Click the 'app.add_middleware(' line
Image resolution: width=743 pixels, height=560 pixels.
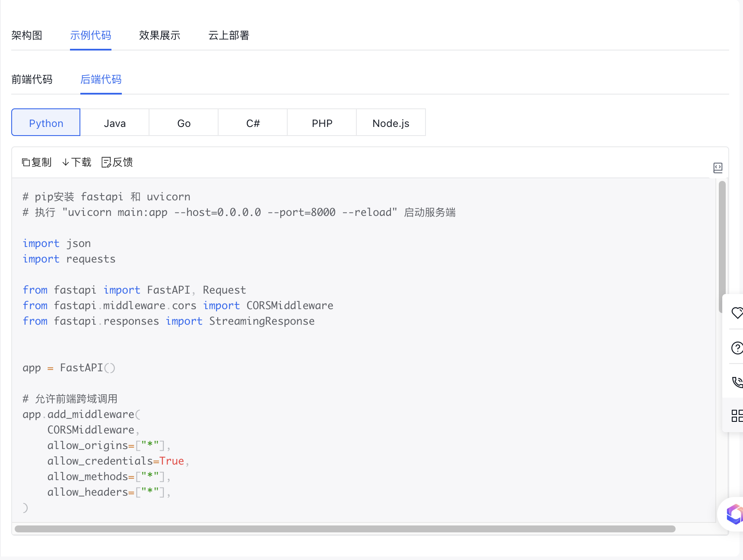point(82,414)
